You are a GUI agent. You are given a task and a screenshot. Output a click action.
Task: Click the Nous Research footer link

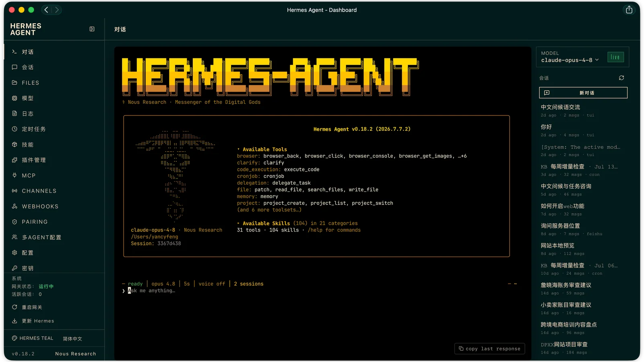76,354
